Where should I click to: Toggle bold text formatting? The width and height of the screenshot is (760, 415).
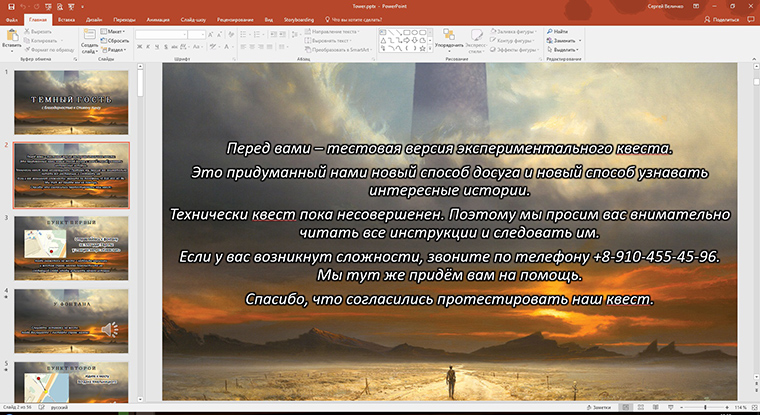click(140, 49)
